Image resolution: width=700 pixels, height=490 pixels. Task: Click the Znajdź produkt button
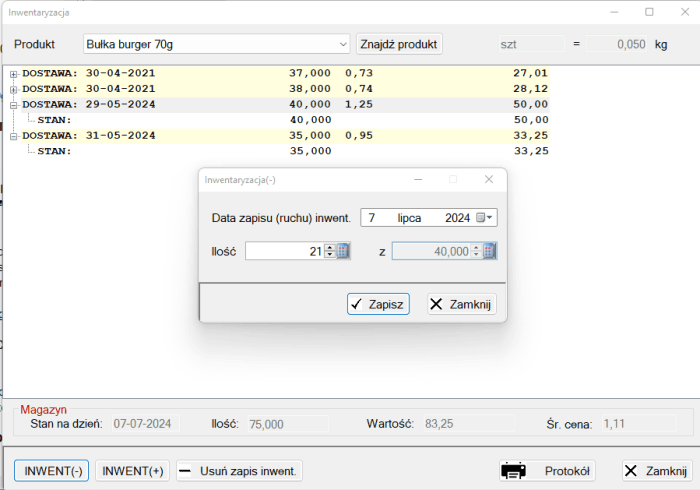pos(399,44)
